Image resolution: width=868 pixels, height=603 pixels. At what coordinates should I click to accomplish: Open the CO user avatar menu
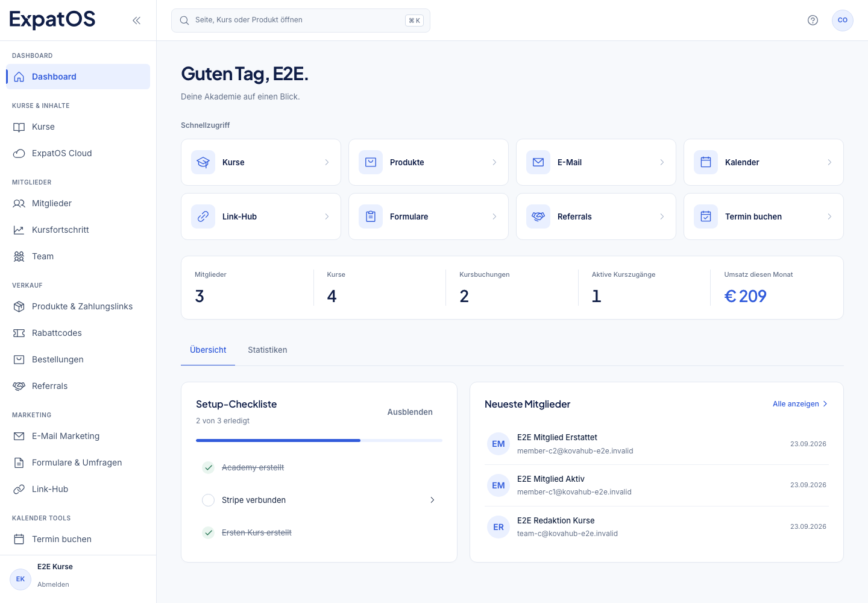[x=843, y=21]
